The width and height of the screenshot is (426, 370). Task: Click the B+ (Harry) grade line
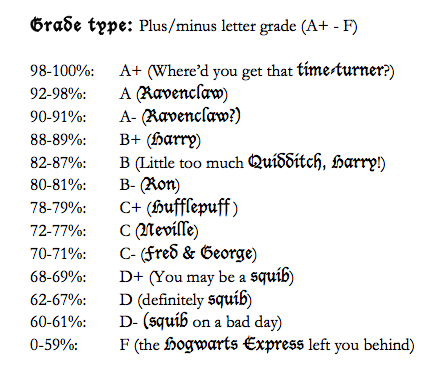[x=160, y=139]
